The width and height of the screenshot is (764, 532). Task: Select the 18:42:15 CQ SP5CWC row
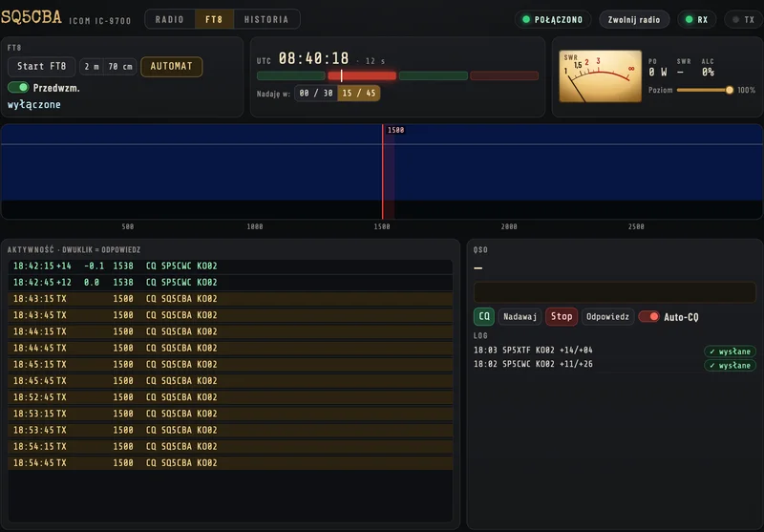tap(230, 266)
